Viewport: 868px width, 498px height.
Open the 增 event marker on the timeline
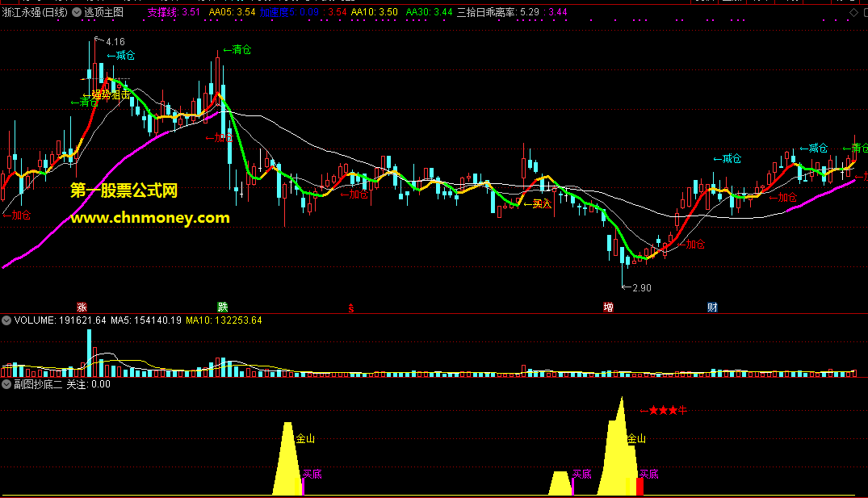(608, 307)
